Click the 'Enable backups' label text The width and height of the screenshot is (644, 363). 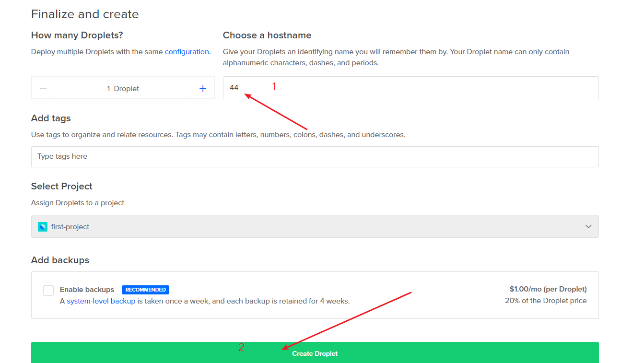[87, 290]
